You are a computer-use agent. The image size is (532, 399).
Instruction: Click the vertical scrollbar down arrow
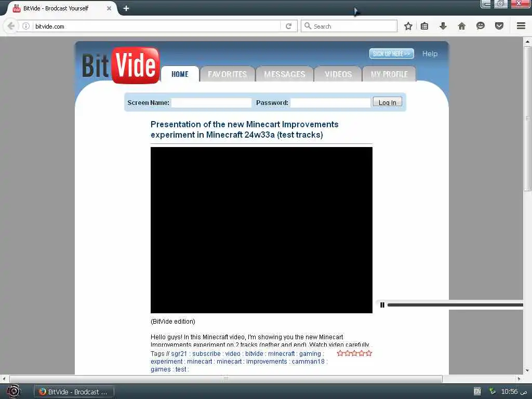click(527, 371)
